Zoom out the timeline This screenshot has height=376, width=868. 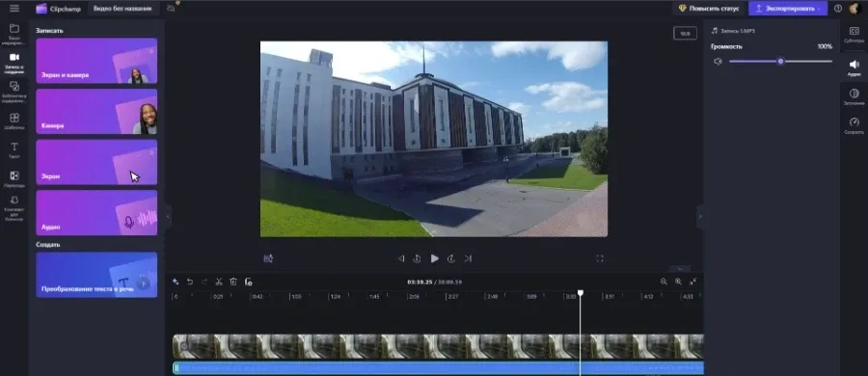[x=664, y=282]
